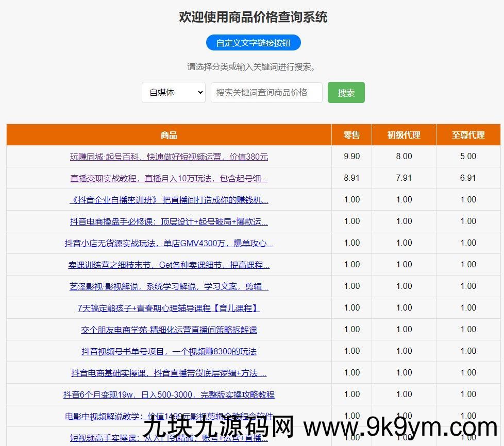This screenshot has height=446, width=504.
Task: Click the 零售 column header
Action: 351,135
